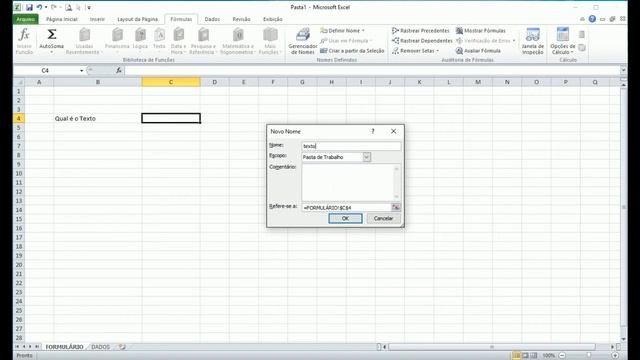Click the zoom out minus button
Screen dimensions: 640x360
562,356
